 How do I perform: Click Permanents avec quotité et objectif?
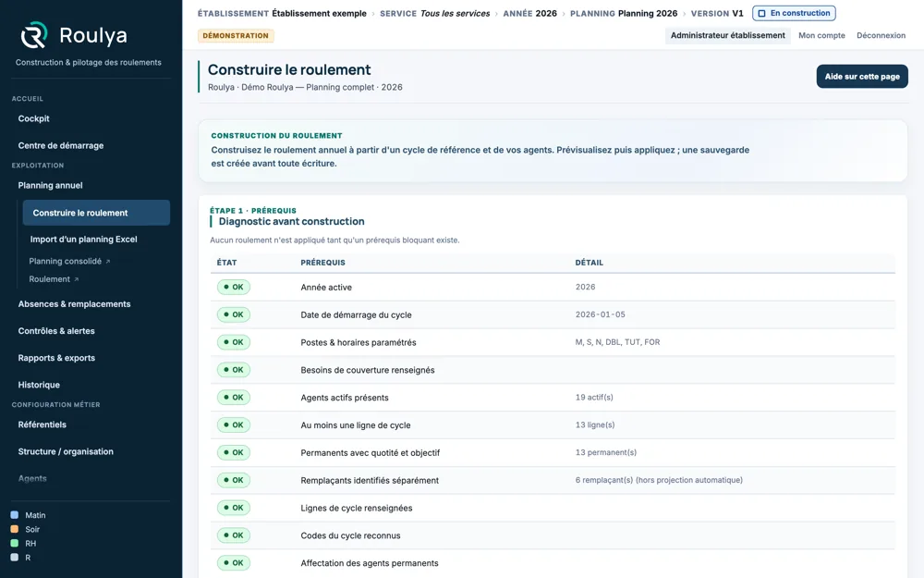371,453
